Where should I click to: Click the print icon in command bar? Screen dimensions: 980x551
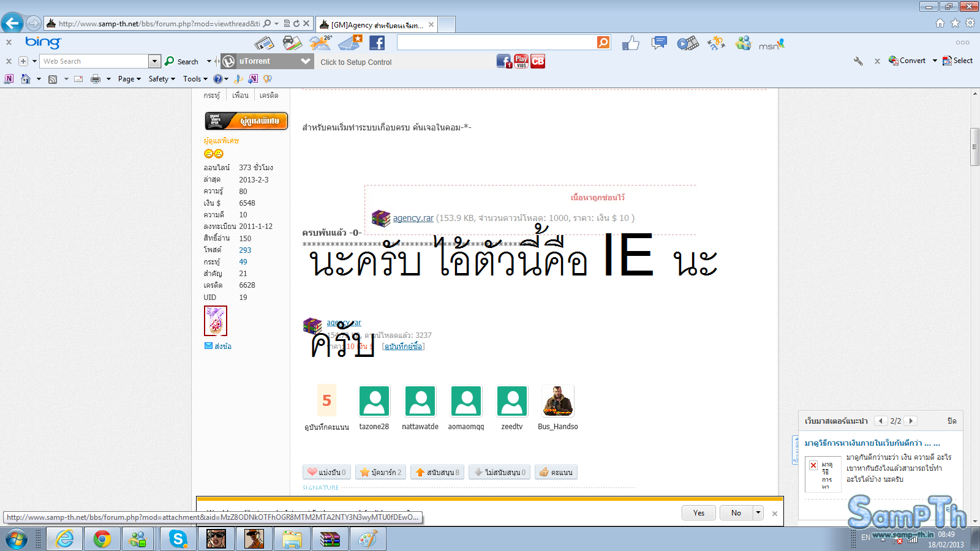click(x=96, y=79)
